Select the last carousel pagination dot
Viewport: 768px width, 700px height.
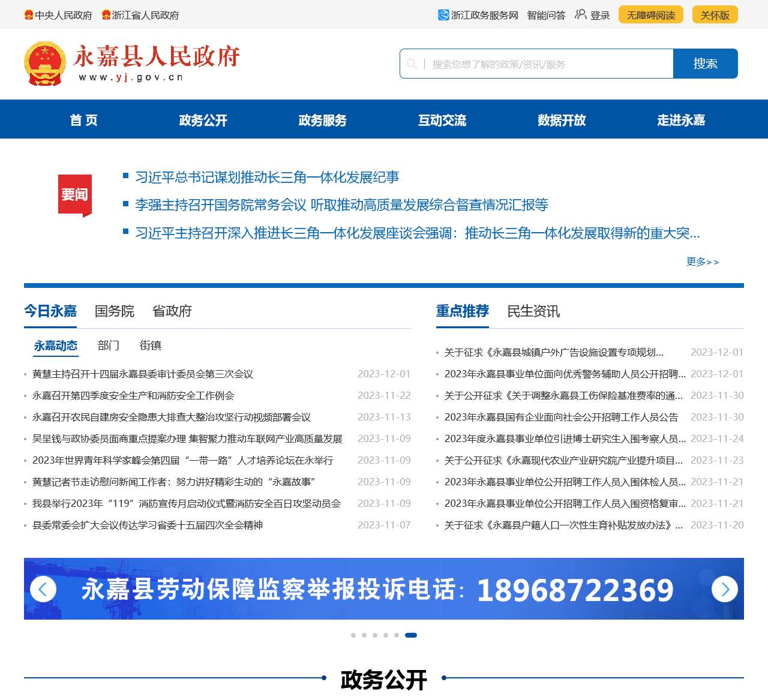click(x=412, y=635)
